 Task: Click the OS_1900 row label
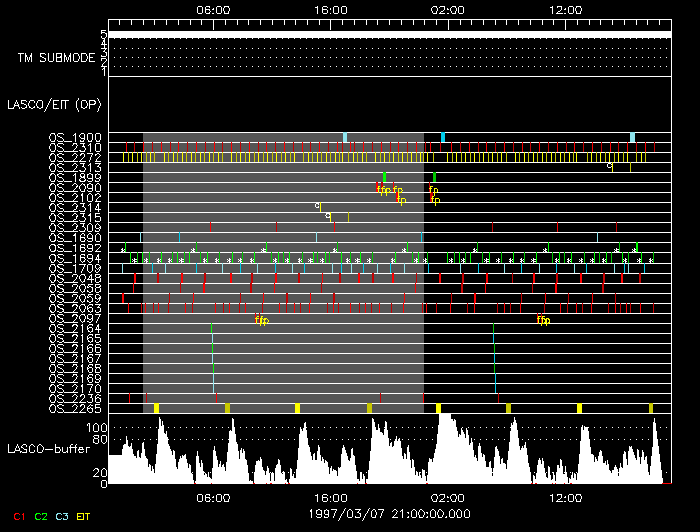coord(74,137)
